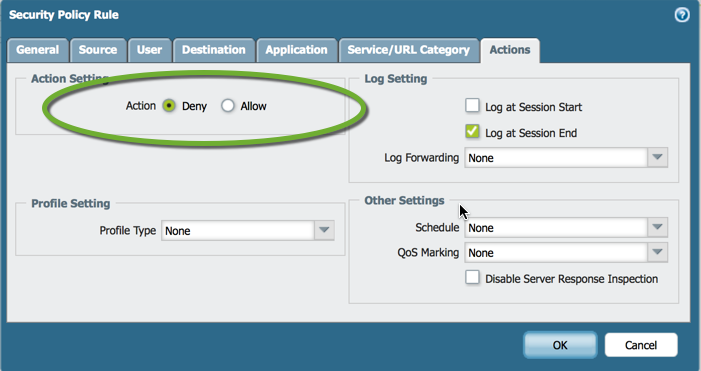Confirm with the OK button
The width and height of the screenshot is (701, 371).
[560, 345]
